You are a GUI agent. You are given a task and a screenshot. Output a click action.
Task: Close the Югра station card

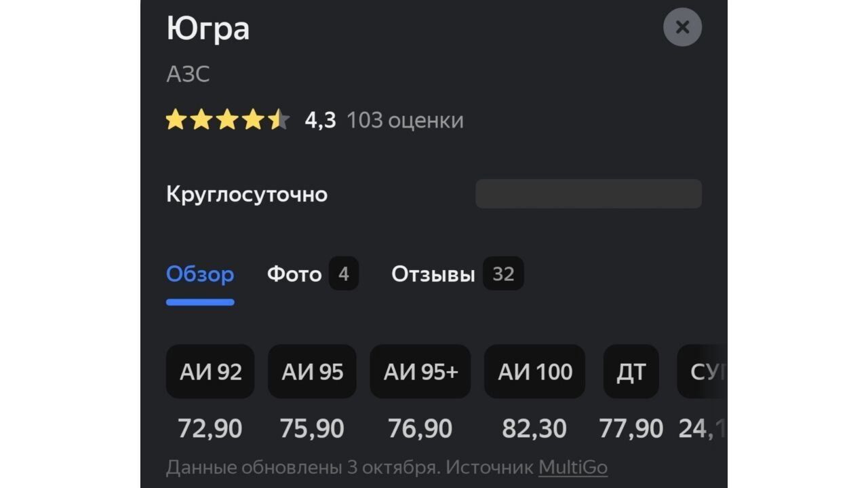[x=682, y=27]
